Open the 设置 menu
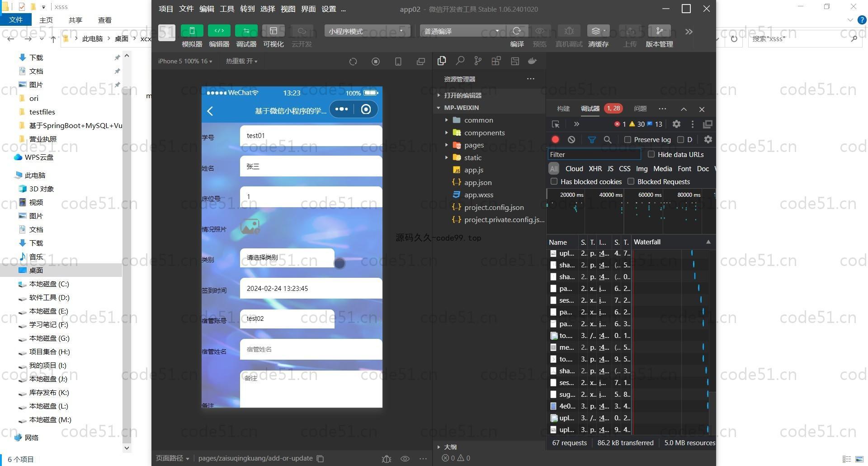This screenshot has width=868, height=466. pyautogui.click(x=329, y=9)
